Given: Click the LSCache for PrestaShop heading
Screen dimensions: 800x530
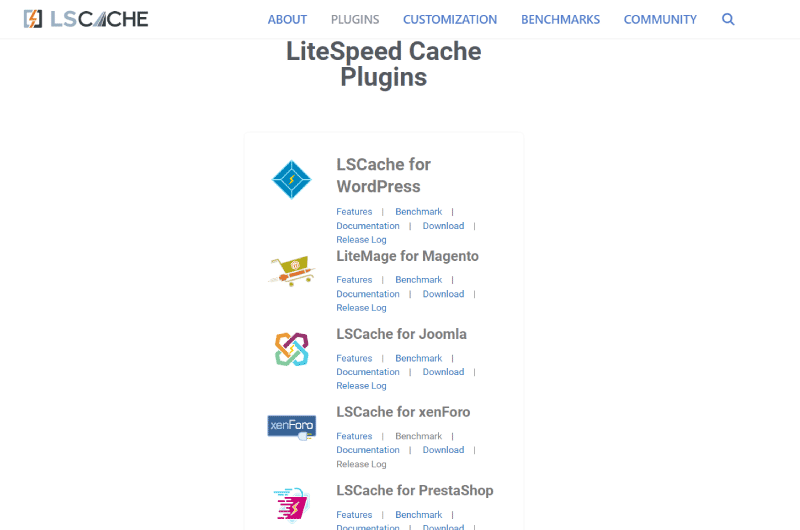Looking at the screenshot, I should [x=415, y=491].
